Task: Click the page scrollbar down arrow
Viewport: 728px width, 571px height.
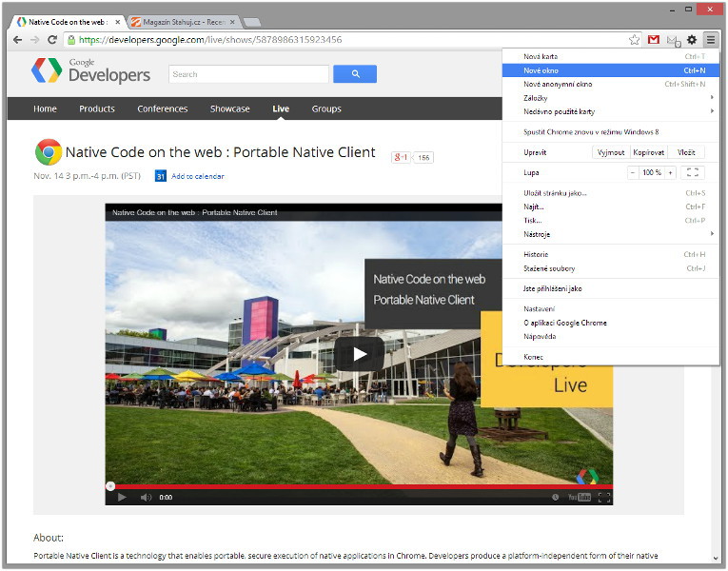Action: point(715,559)
